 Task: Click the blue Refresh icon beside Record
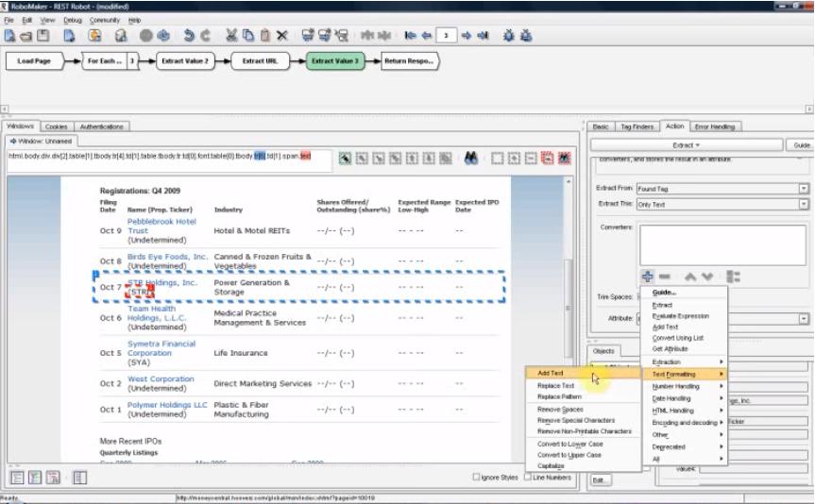tap(163, 36)
